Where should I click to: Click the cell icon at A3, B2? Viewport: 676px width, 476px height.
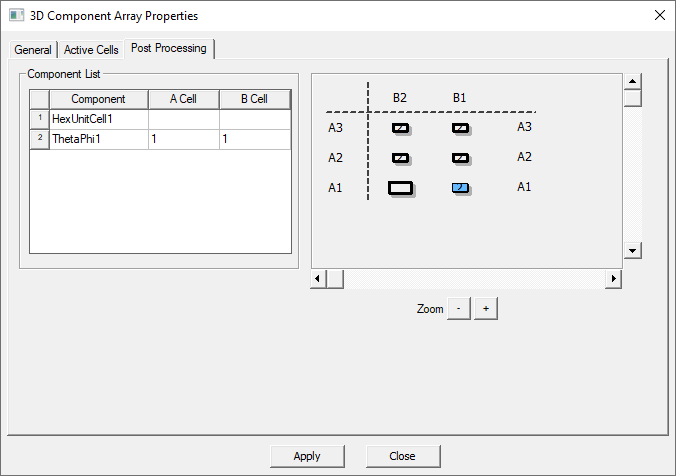click(x=400, y=128)
